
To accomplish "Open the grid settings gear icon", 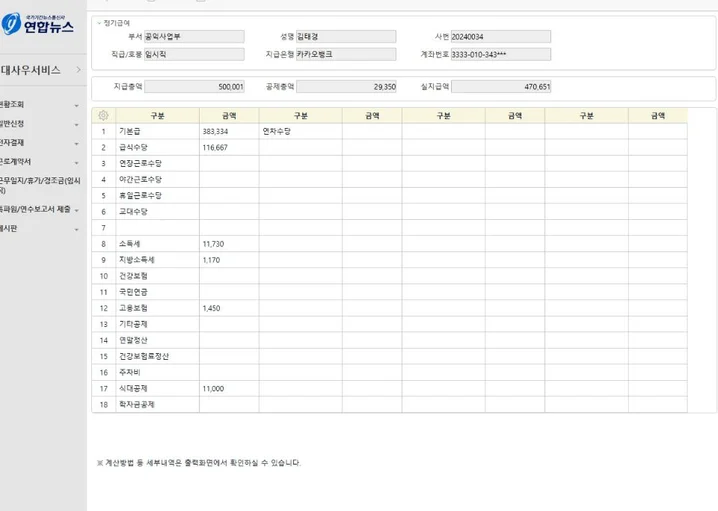I will point(102,116).
